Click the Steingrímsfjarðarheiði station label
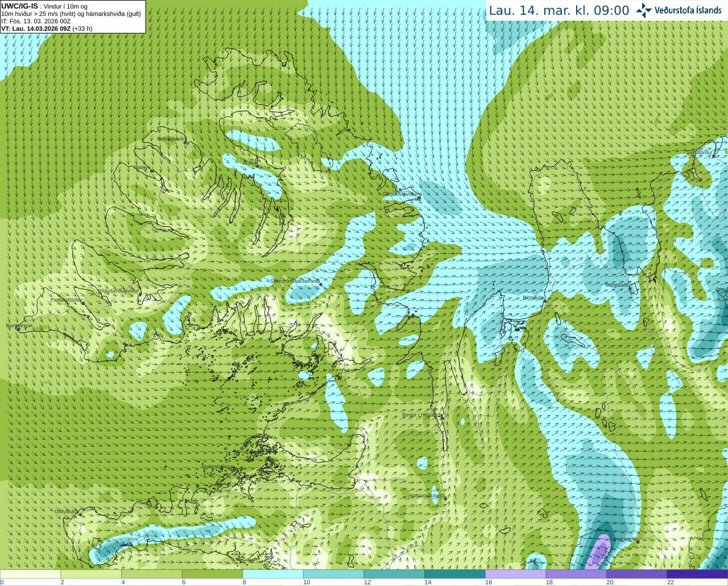The width and height of the screenshot is (728, 586). 295,281
